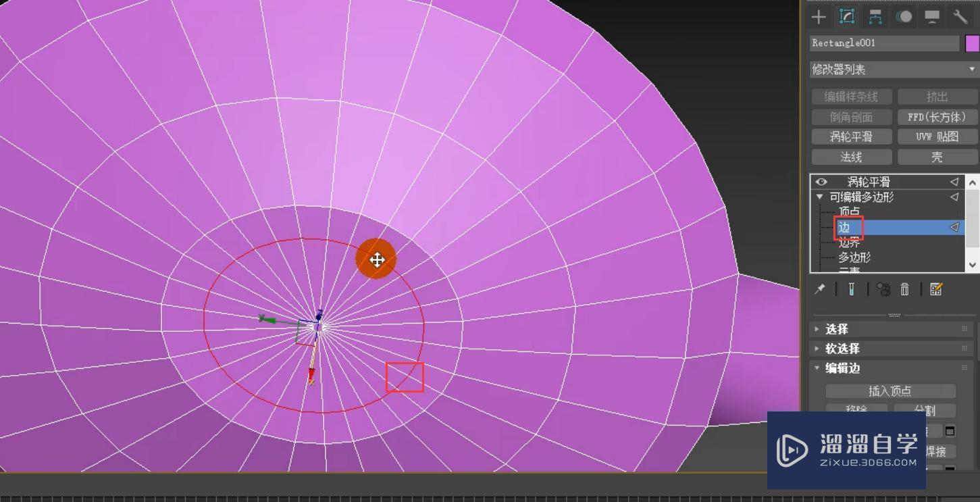Apply the 法线 modifier
Image resolution: width=980 pixels, height=502 pixels.
click(x=851, y=157)
